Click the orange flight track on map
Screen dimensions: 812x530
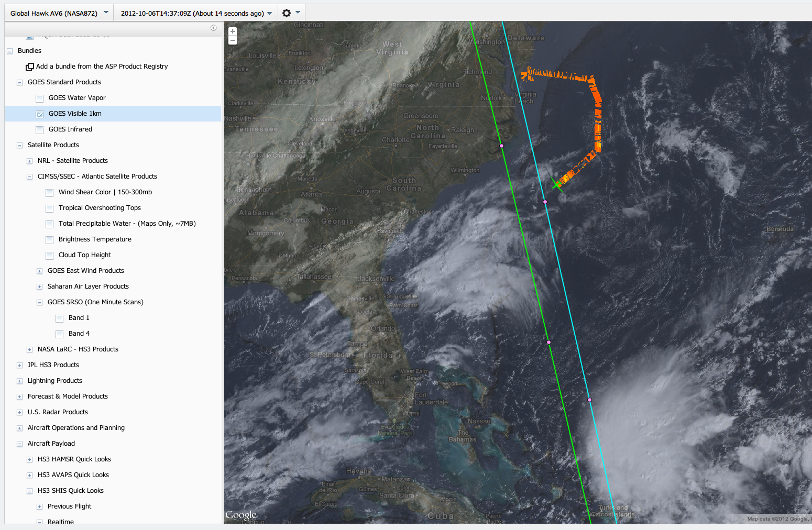(x=597, y=120)
